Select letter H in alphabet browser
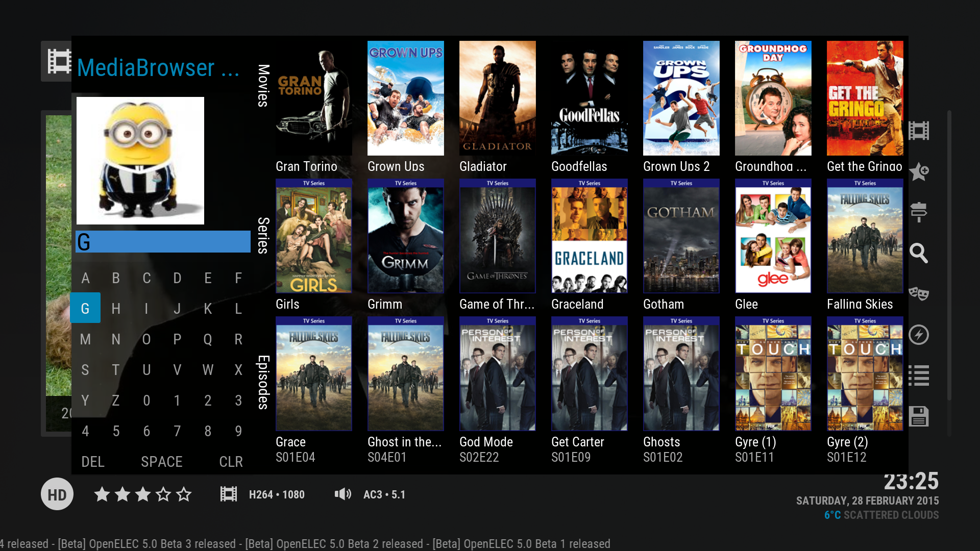The image size is (980, 551). tap(116, 308)
